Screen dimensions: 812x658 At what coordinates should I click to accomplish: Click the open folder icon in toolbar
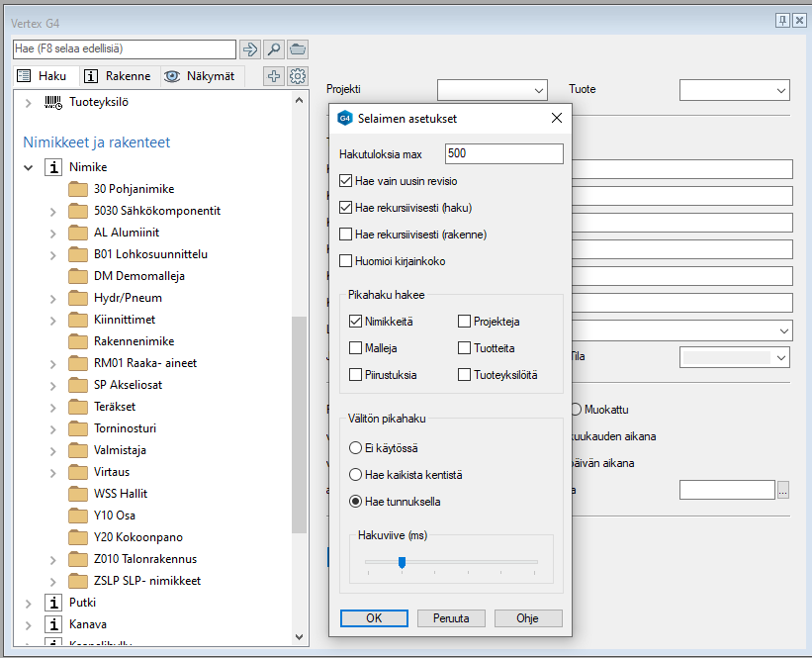(x=297, y=48)
